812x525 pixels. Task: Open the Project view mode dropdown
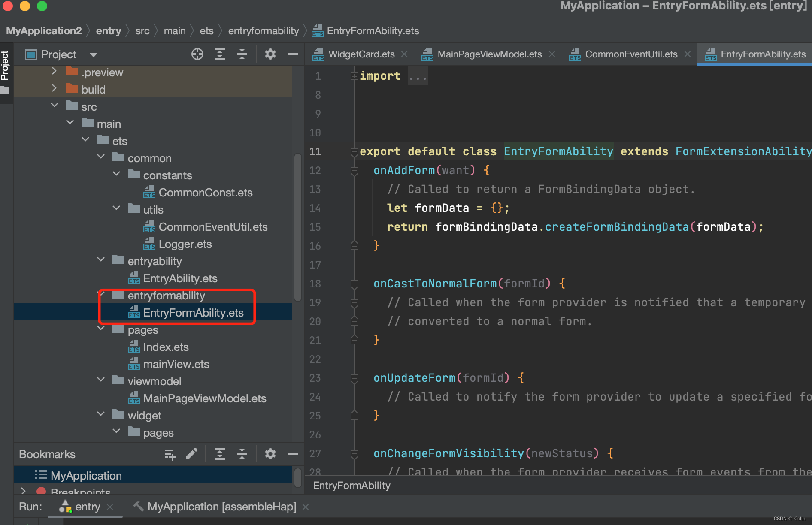click(93, 54)
